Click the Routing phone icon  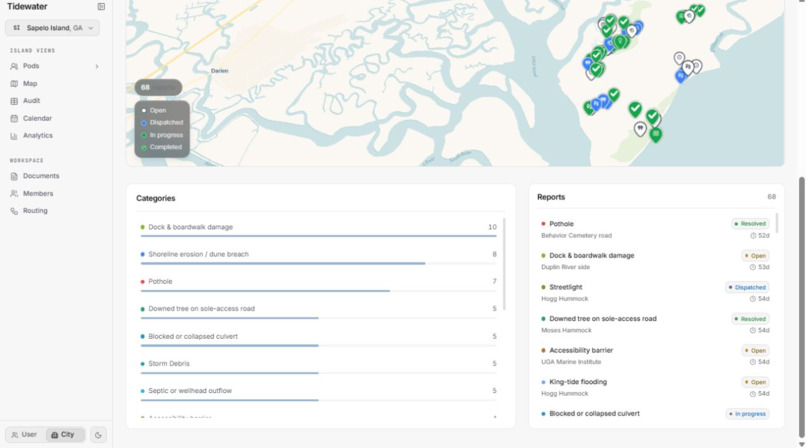[14, 211]
